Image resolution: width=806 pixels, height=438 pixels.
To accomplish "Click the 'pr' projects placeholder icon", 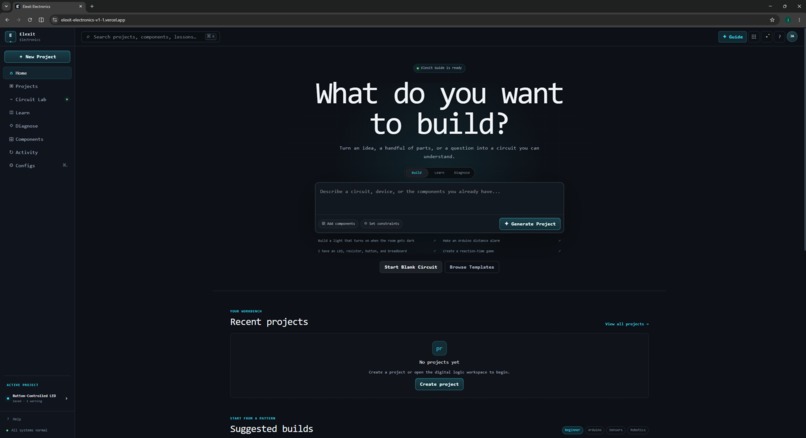I will pos(439,348).
